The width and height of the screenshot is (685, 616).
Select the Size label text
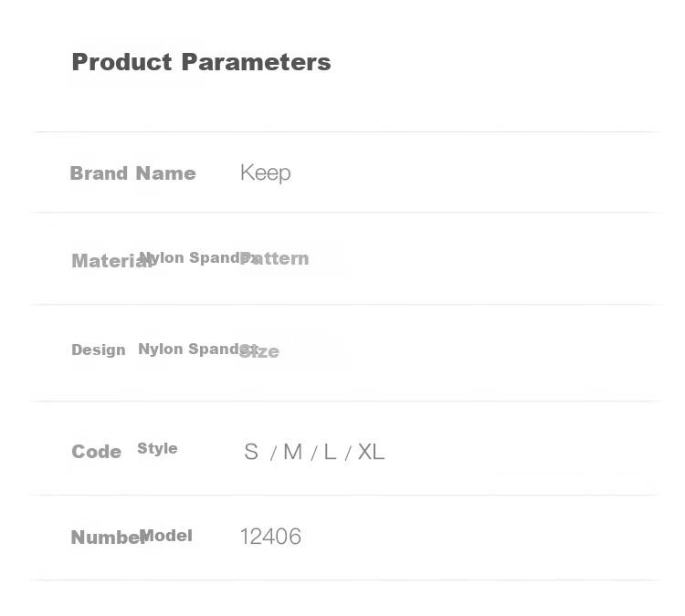[259, 351]
